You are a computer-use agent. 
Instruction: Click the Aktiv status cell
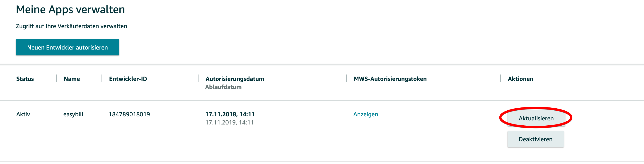(23, 114)
